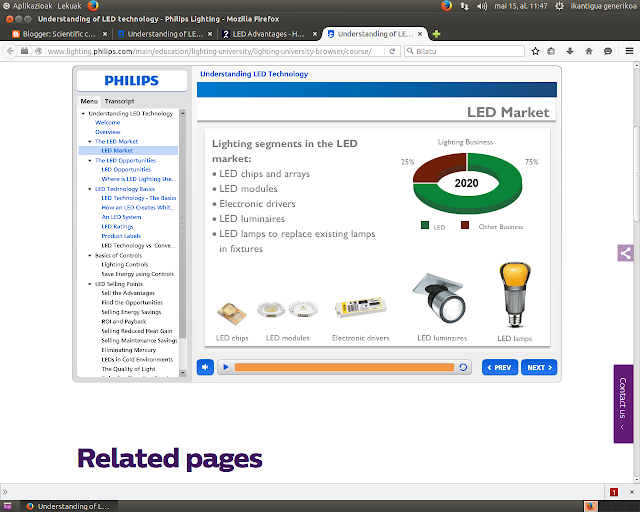The image size is (640, 512).
Task: Open Eliminating Mercury lesson
Action: tap(129, 350)
